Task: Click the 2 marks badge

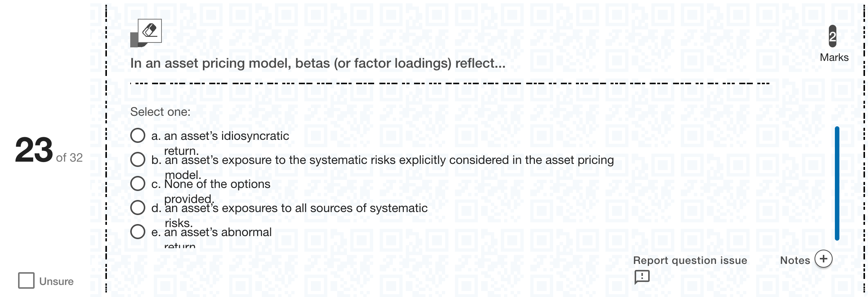Action: pyautogui.click(x=832, y=36)
